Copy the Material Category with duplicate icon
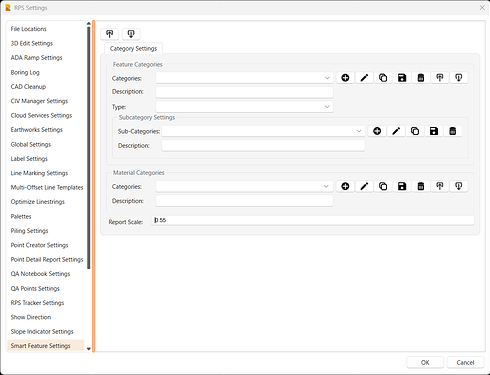 pos(383,186)
